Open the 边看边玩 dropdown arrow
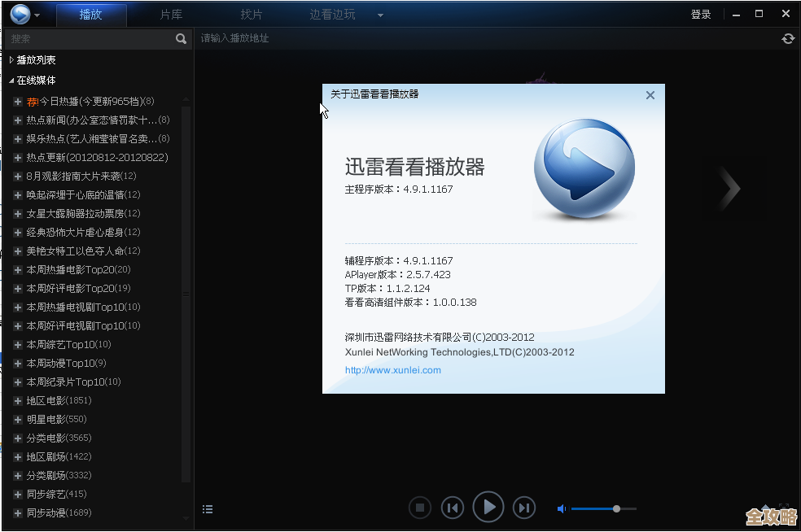 (379, 14)
